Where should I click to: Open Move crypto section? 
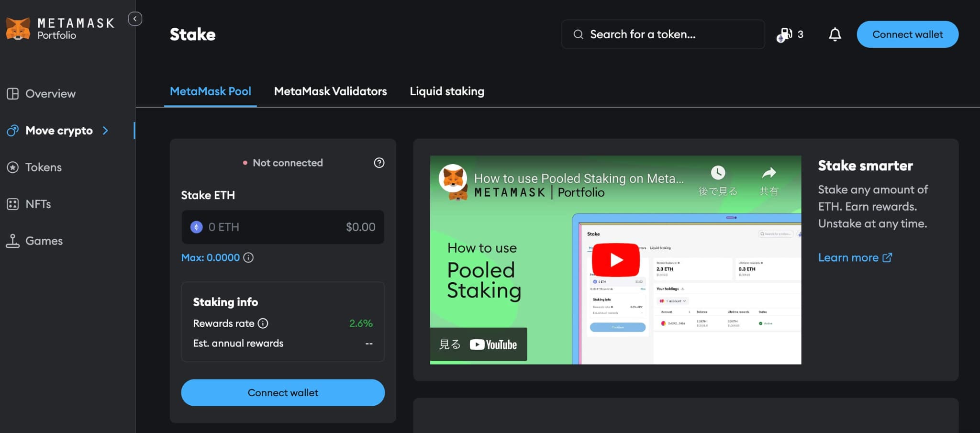coord(59,131)
